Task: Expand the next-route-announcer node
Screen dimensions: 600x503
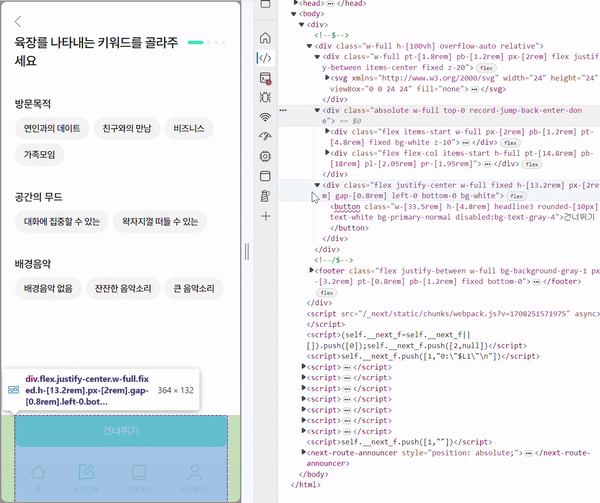Action: pyautogui.click(x=304, y=453)
